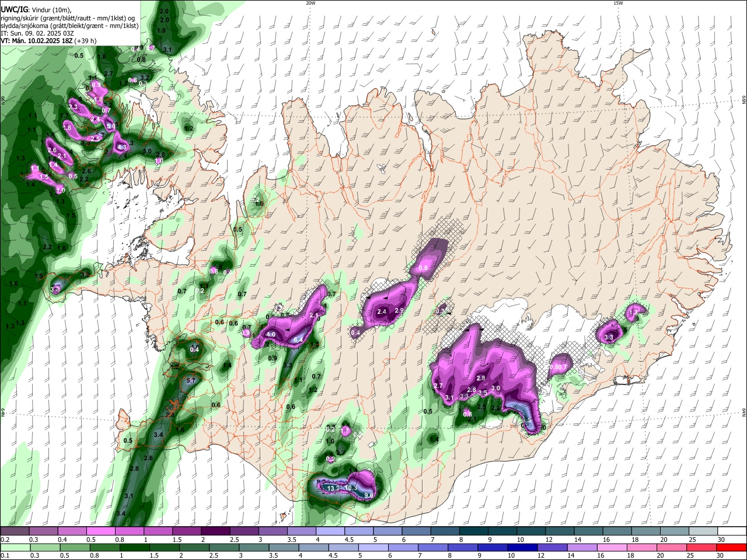Click the '9.6' precipitation value on the map

coord(369,495)
